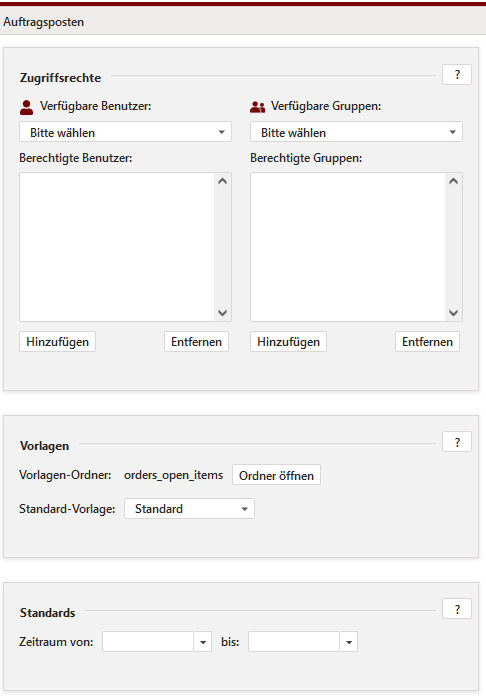Click the single user icon beside Verfügbare Benutzer
The image size is (486, 698).
point(27,107)
